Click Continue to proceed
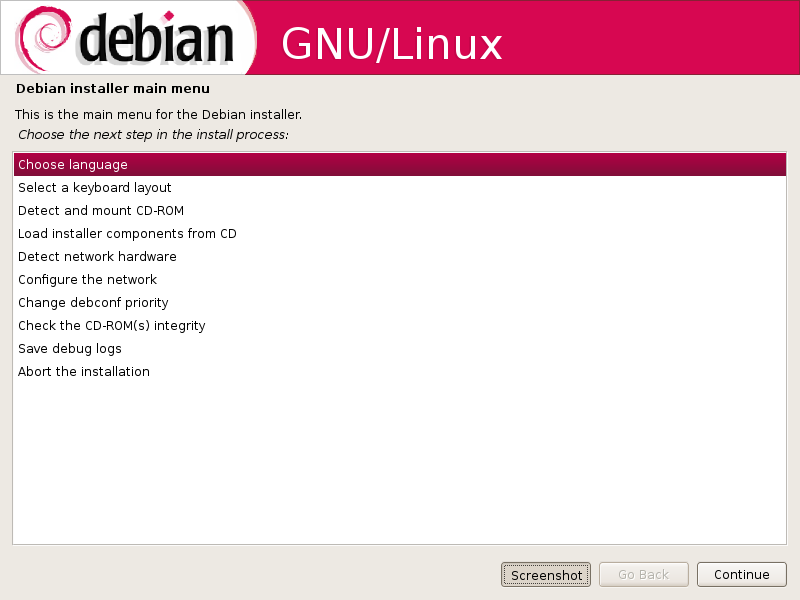This screenshot has width=800, height=600. pyautogui.click(x=741, y=575)
